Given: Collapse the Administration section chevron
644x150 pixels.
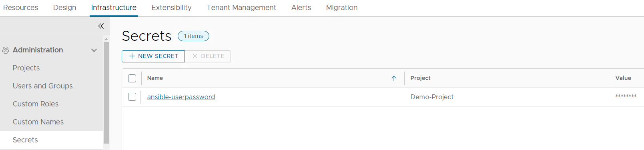Looking at the screenshot, I should [94, 50].
